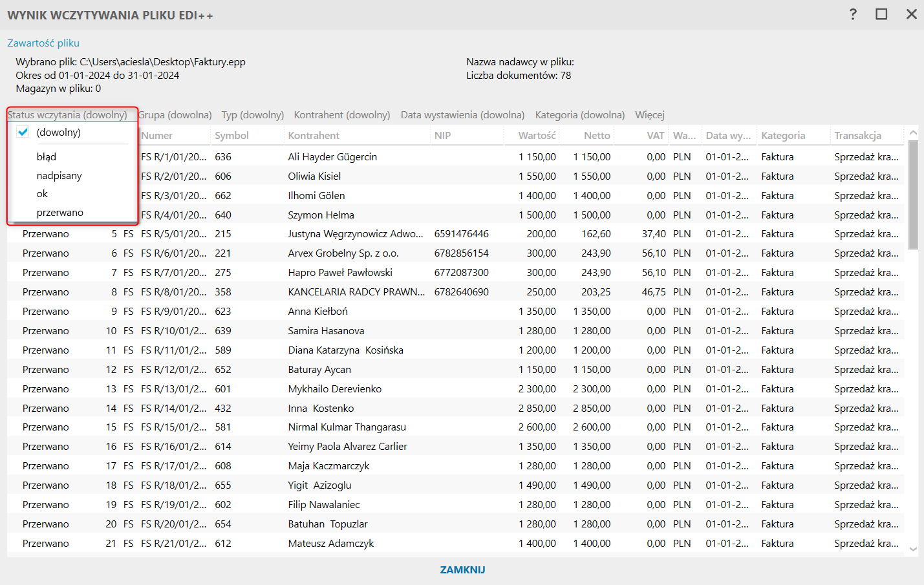Viewport: 924px width, 585px height.
Task: Open the Kategoria (dowolna) filter
Action: tap(580, 115)
